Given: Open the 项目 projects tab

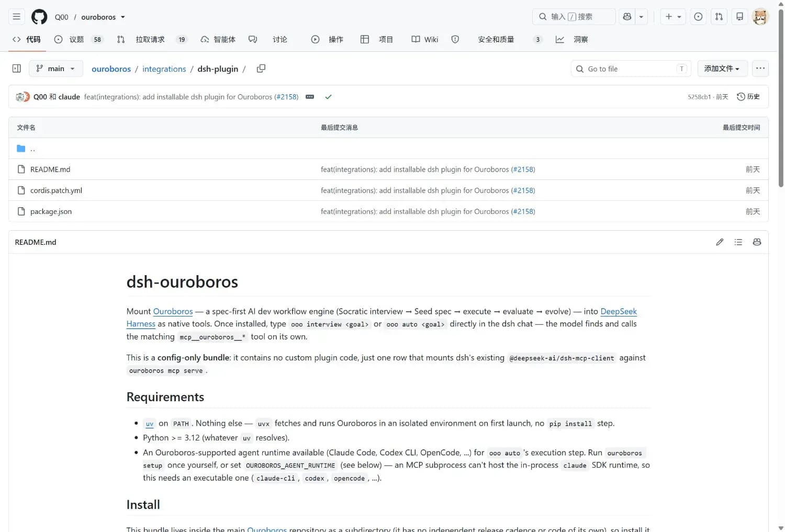Looking at the screenshot, I should [x=377, y=39].
